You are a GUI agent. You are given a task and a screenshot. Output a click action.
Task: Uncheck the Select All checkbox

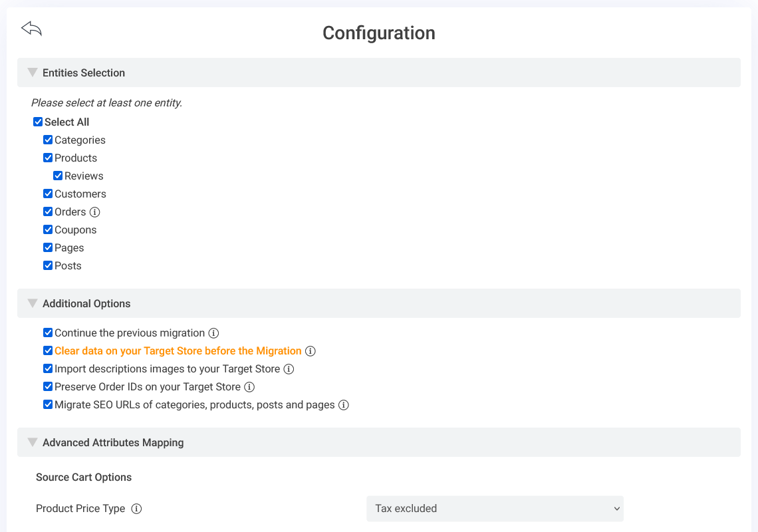click(x=38, y=122)
